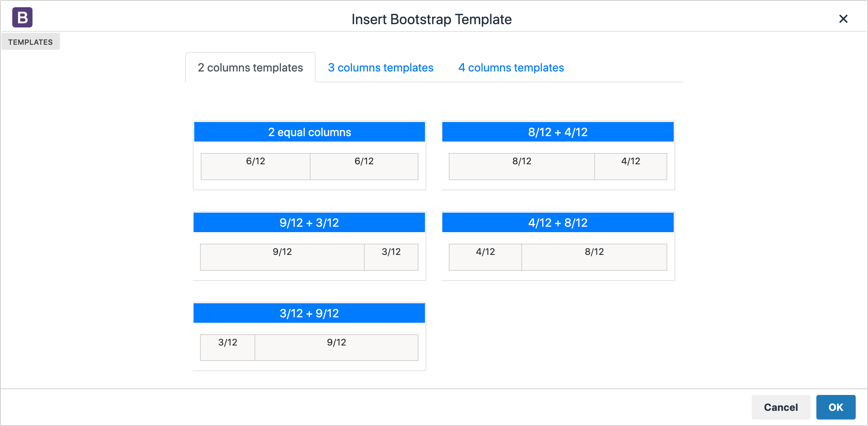This screenshot has width=868, height=426.
Task: Click the Bootstrap B logo icon
Action: tap(22, 17)
